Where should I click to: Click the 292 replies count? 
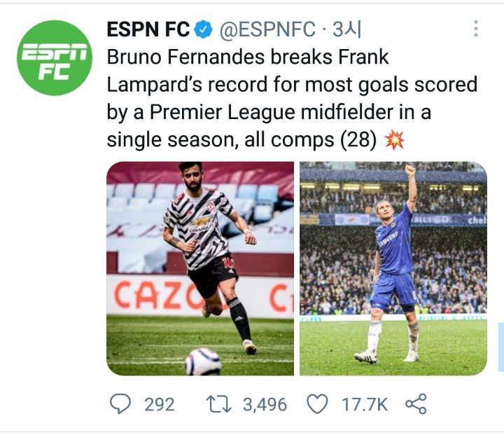coord(160,404)
